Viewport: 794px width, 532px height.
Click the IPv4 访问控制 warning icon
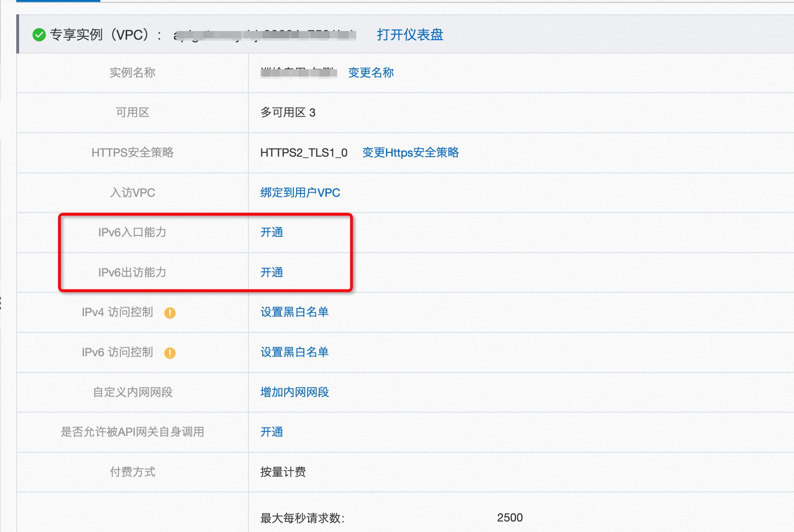coord(170,313)
